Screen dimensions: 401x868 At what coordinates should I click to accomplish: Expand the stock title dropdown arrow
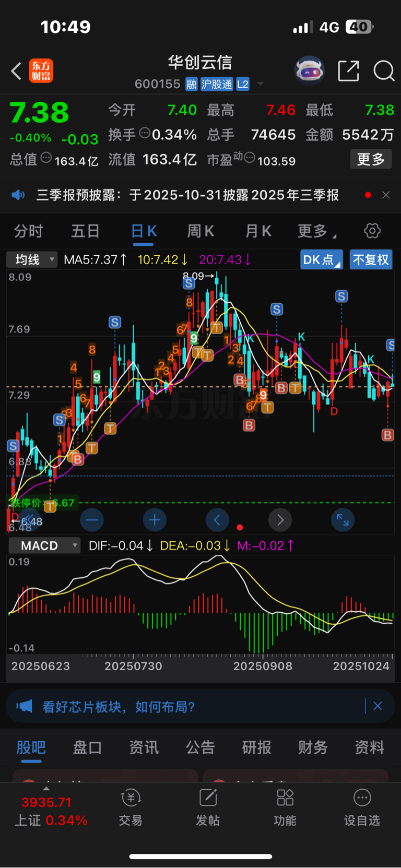tap(260, 84)
